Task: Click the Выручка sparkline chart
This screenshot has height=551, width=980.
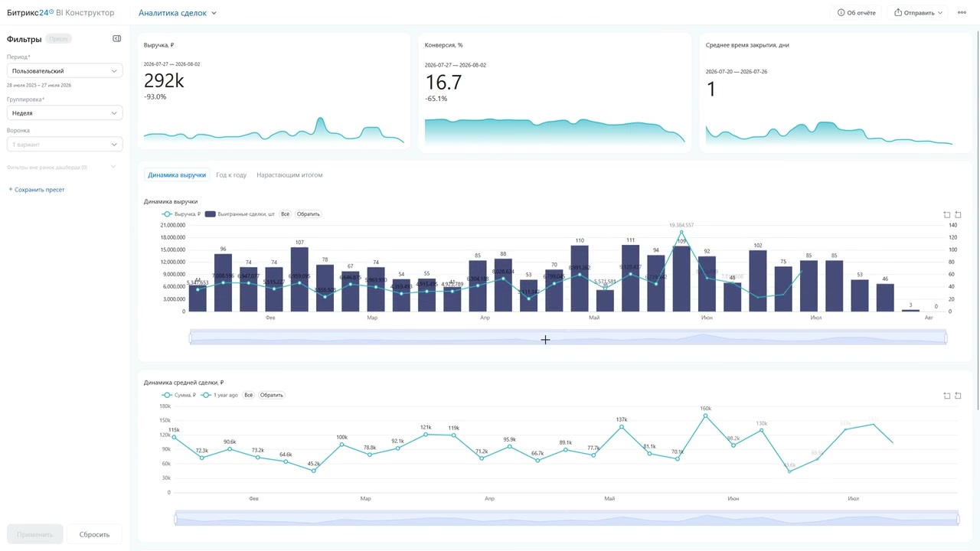Action: pos(274,131)
